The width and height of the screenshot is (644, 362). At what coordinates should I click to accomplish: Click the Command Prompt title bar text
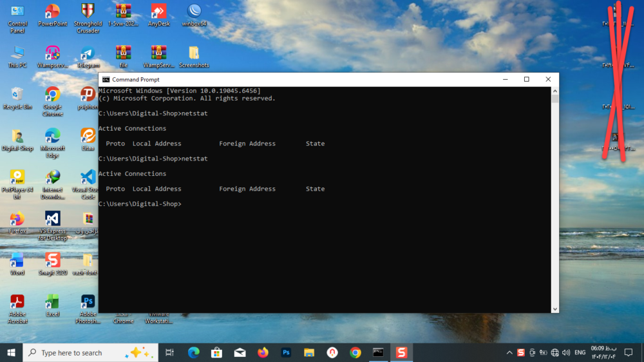tap(135, 80)
